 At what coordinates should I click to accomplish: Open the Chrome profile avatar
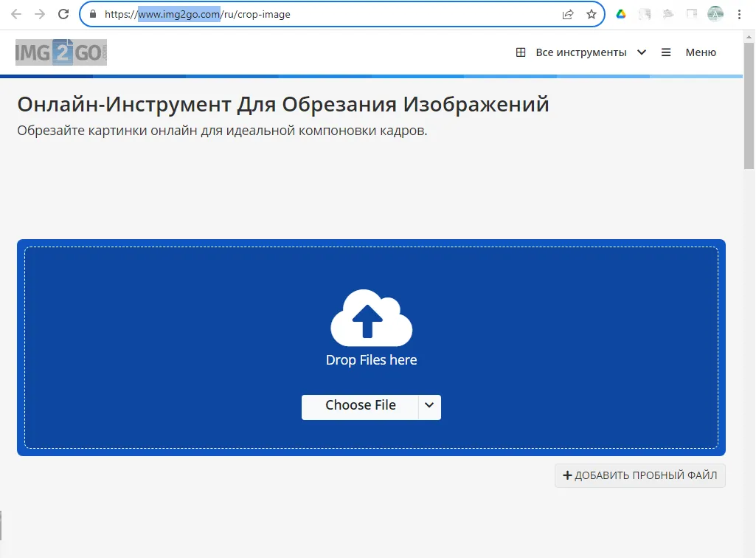click(x=714, y=14)
